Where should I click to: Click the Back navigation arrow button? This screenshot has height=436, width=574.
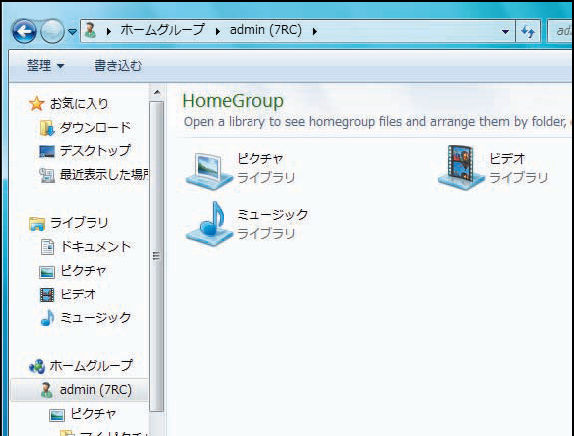[24, 31]
